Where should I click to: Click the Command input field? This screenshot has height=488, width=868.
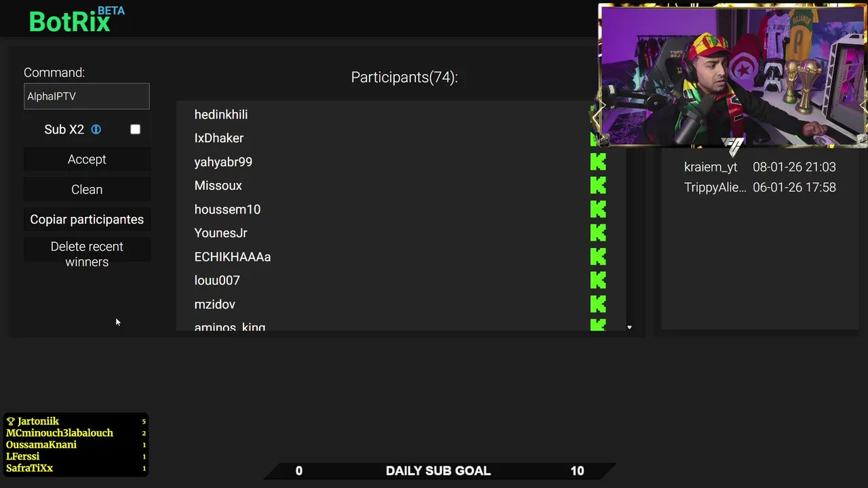(87, 96)
